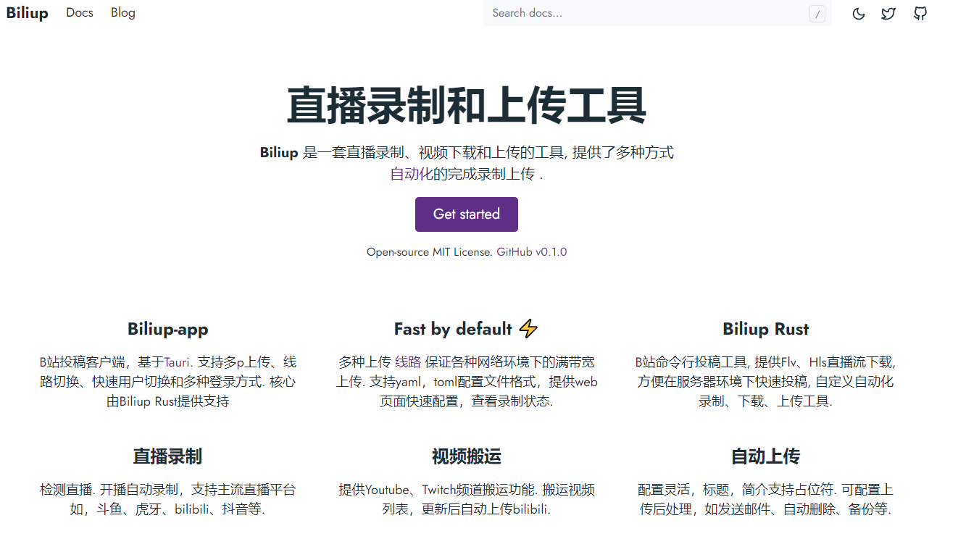958x560 pixels.
Task: Open the 线路 link under Fast by default
Action: point(407,362)
